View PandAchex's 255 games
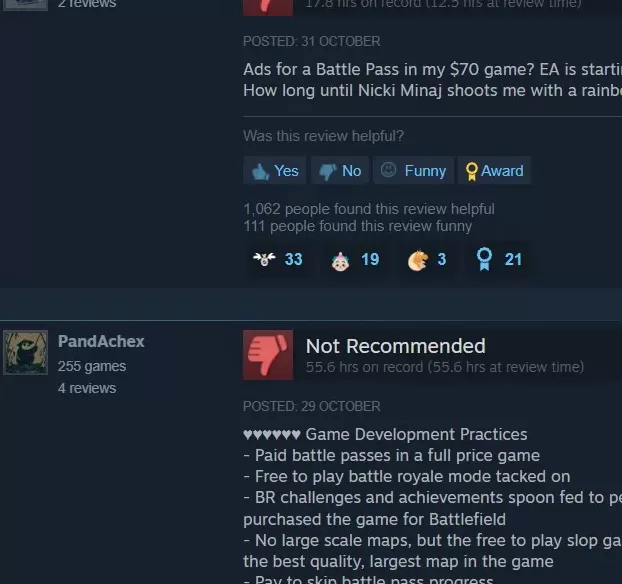622x584 pixels. pyautogui.click(x=92, y=366)
